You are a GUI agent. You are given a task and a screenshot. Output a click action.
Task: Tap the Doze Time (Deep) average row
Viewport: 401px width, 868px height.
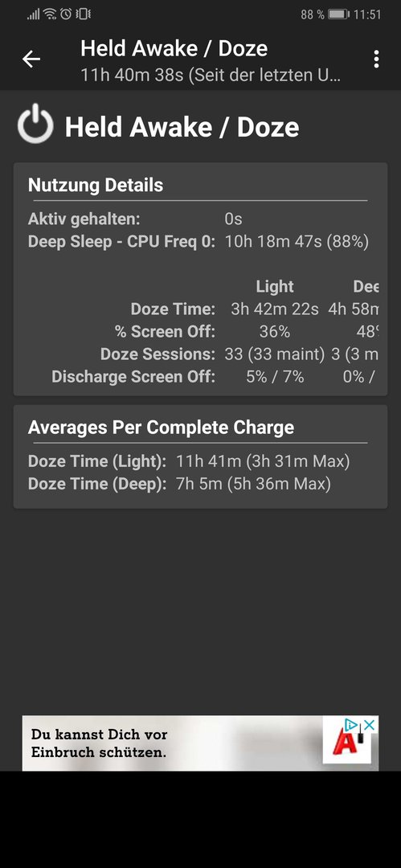point(179,485)
